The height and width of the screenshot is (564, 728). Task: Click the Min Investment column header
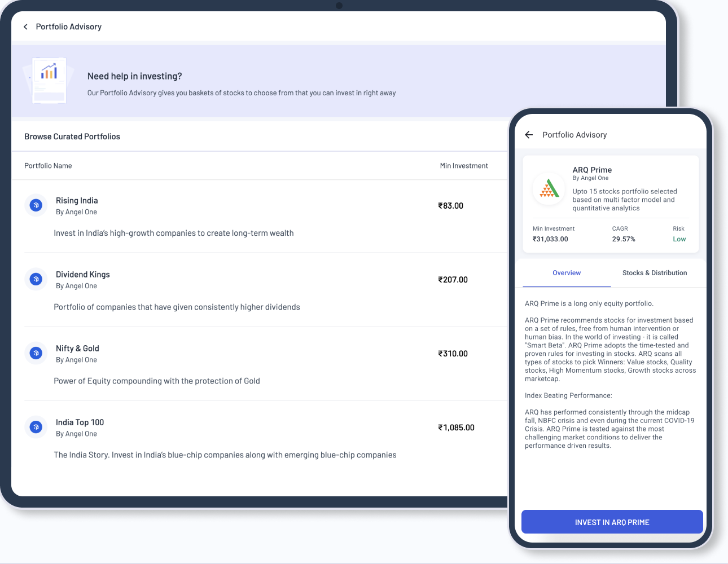(x=463, y=166)
